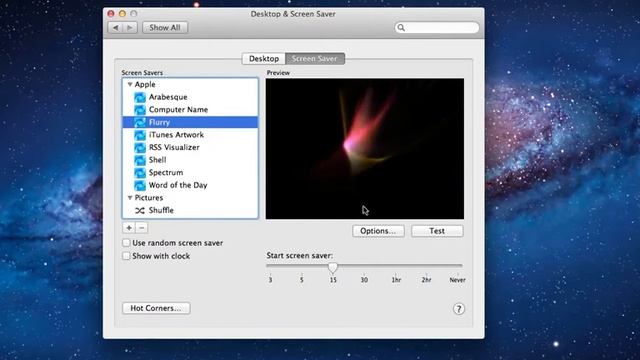This screenshot has height=360, width=640.
Task: Click the Flurry screen saver icon
Action: 140,122
